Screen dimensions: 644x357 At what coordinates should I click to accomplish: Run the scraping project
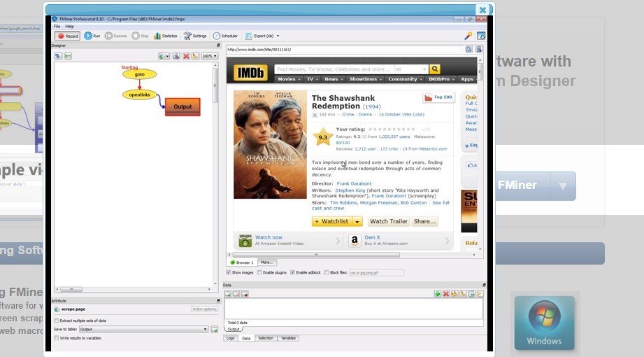coord(92,36)
